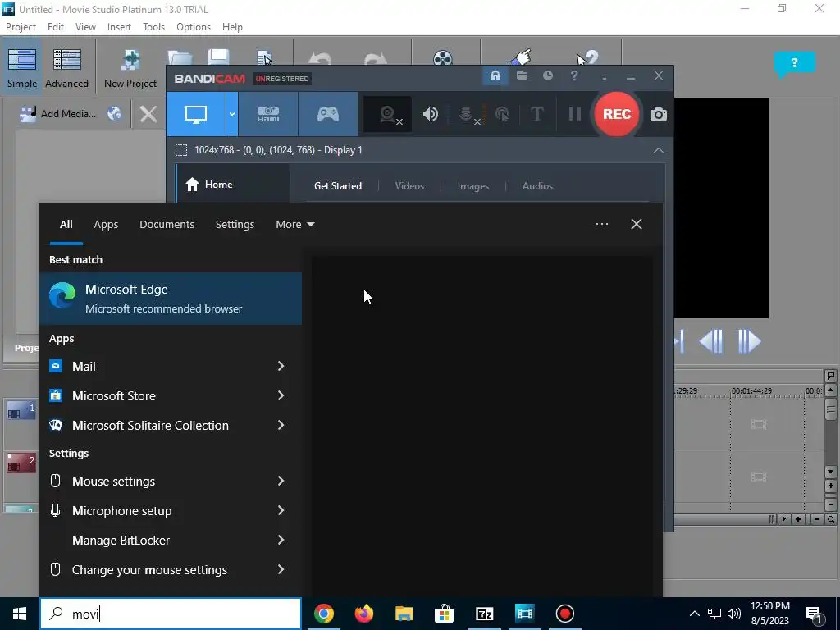
Task: Select Bandicam HDMI device recording mode
Action: coord(268,114)
